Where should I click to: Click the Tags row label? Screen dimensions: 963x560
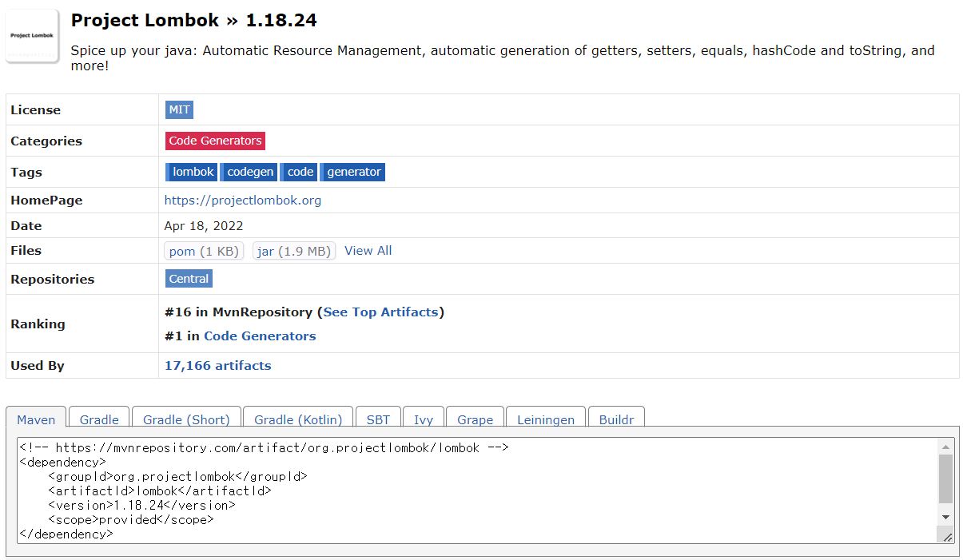(26, 173)
